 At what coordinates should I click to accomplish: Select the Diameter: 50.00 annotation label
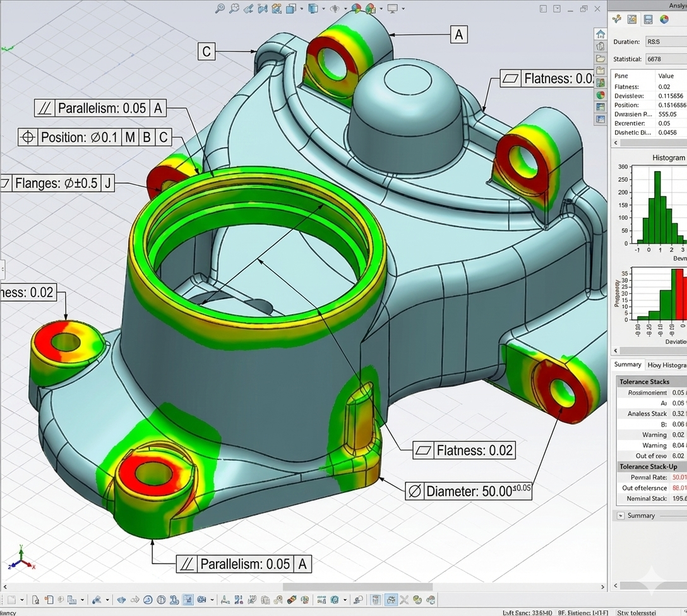pos(469,491)
